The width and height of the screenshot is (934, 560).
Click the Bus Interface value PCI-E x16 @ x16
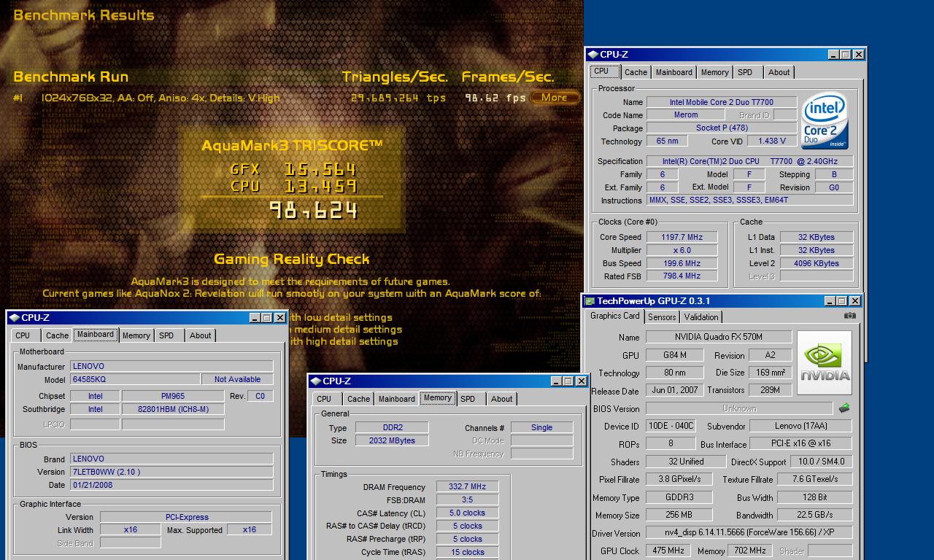pyautogui.click(x=800, y=443)
